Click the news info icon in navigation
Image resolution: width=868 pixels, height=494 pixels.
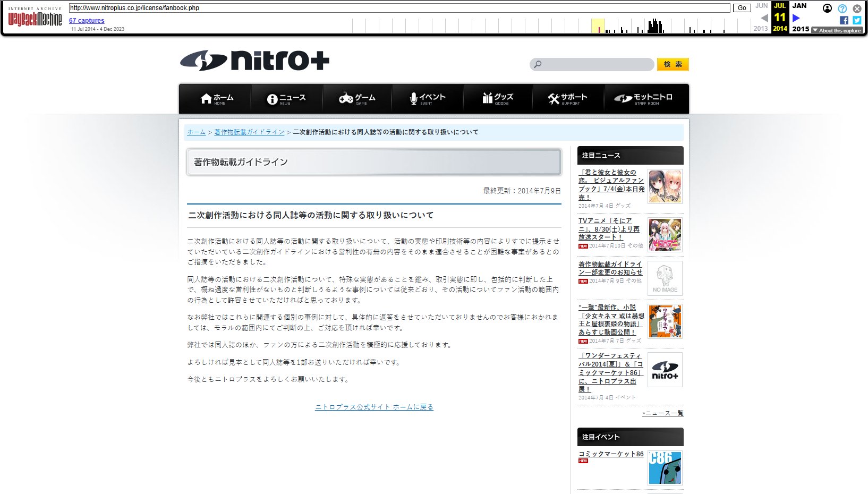(273, 99)
